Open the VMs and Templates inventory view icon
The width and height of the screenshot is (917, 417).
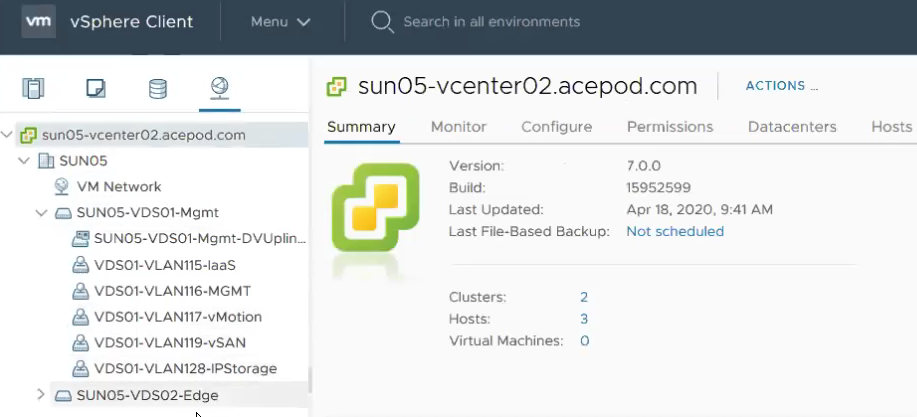96,88
